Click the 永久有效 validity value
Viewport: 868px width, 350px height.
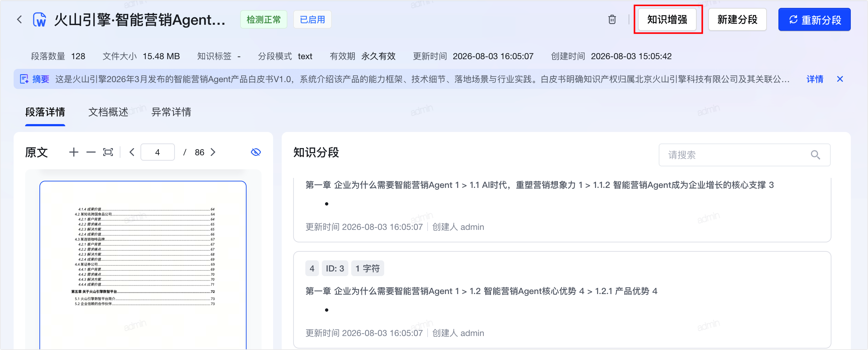[x=378, y=56]
